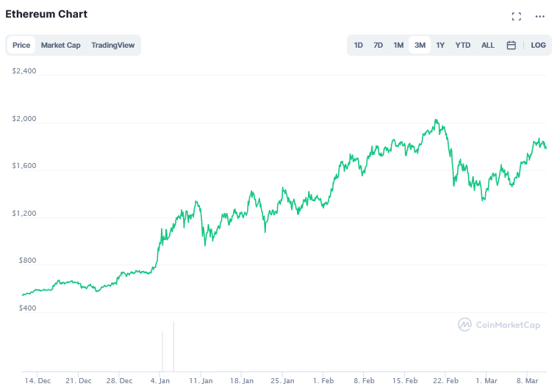This screenshot has width=560, height=392.
Task: Click the 15. Feb date label
Action: pos(405,380)
